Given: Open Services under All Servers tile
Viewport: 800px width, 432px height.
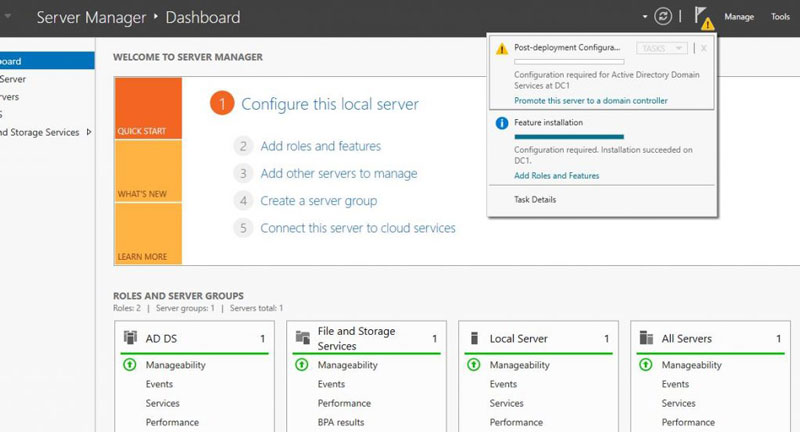Looking at the screenshot, I should [678, 403].
